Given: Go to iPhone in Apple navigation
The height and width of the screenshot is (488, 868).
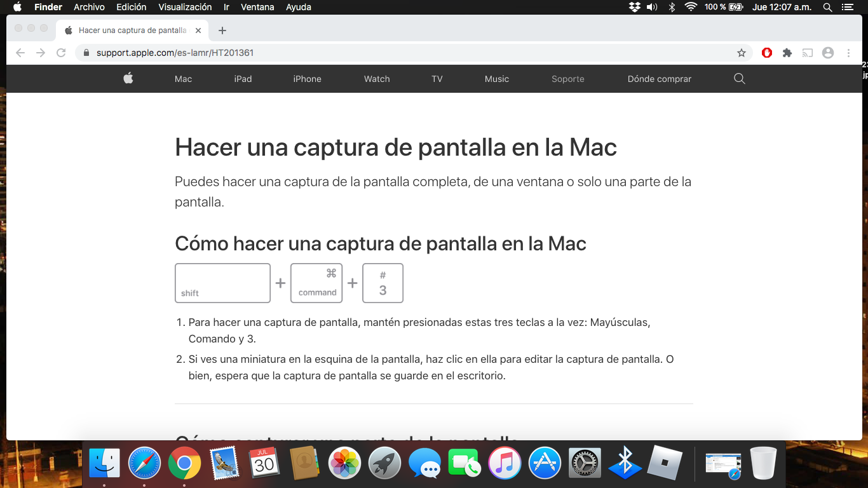Looking at the screenshot, I should [307, 79].
